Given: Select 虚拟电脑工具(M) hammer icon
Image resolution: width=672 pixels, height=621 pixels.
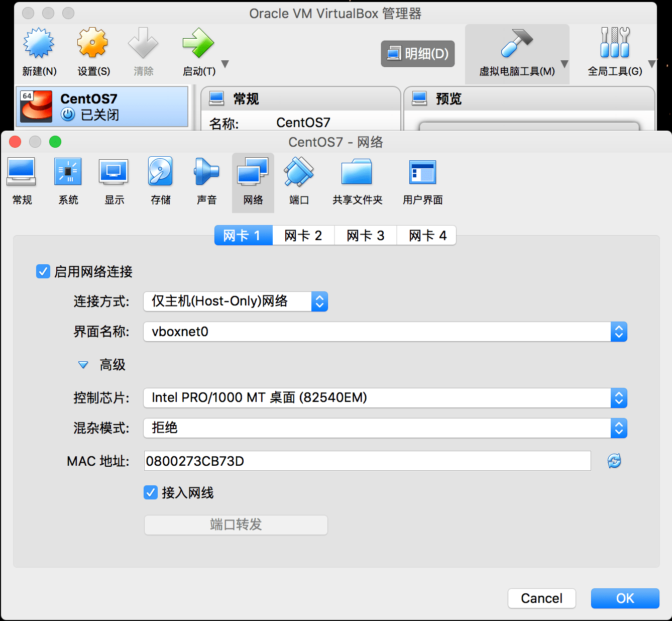Looking at the screenshot, I should point(517,44).
